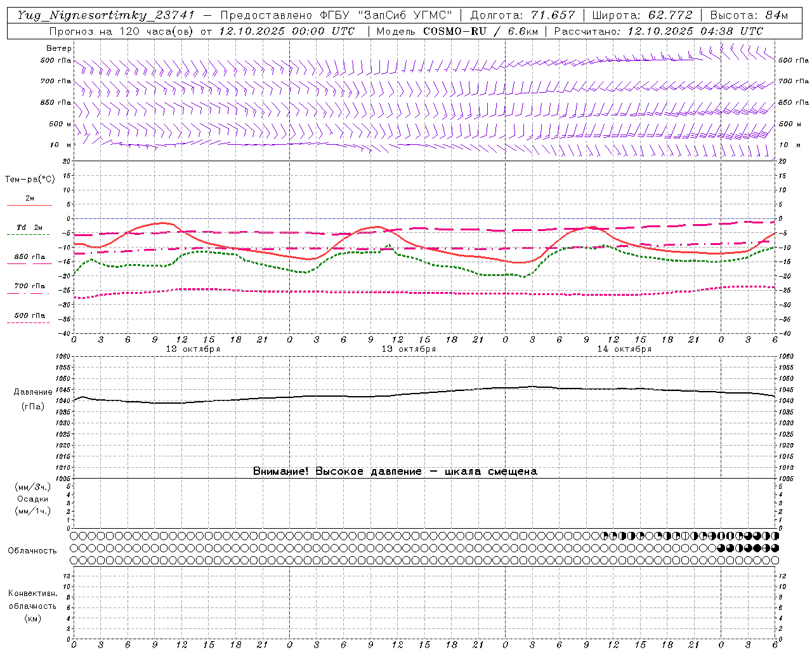
Task: Click the 500 гПа legend entry above the dotted sample
Action: tap(30, 315)
